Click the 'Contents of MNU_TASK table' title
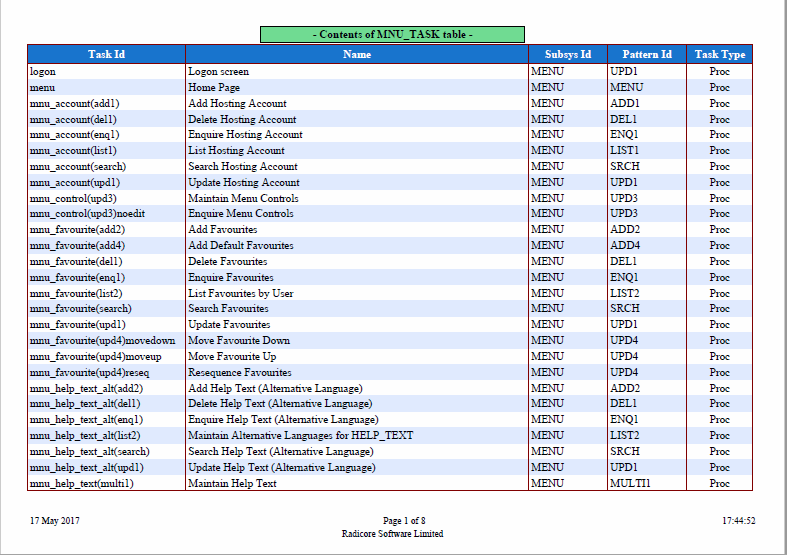The width and height of the screenshot is (787, 555). point(392,35)
